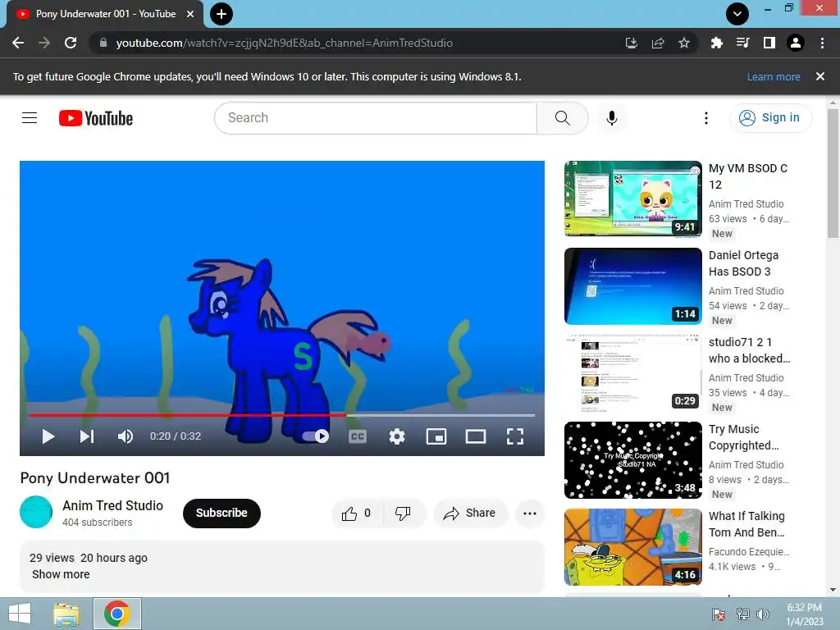
Task: Bookmark this tab with star icon
Action: [684, 43]
